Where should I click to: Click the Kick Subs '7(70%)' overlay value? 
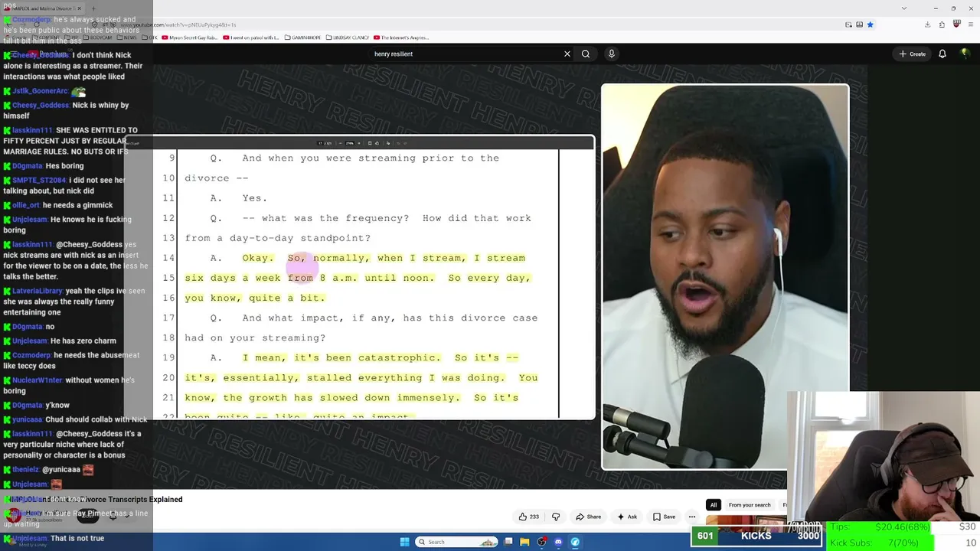coord(903,543)
